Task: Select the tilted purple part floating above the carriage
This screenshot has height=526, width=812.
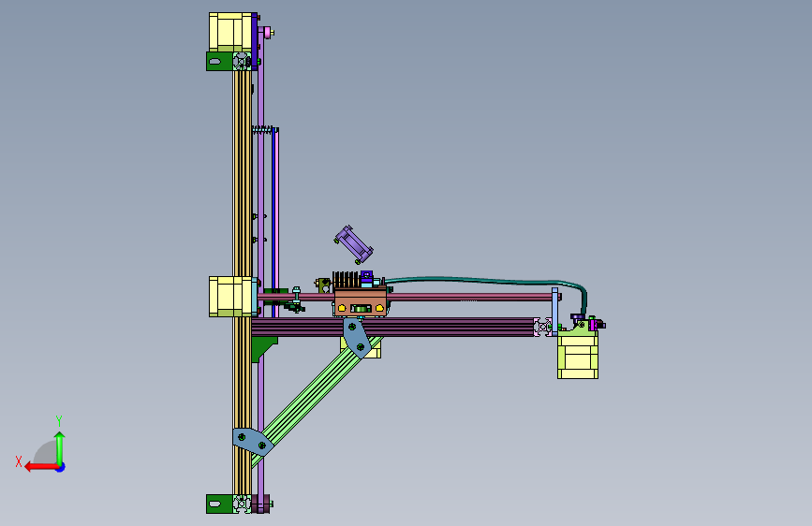Action: coord(354,243)
